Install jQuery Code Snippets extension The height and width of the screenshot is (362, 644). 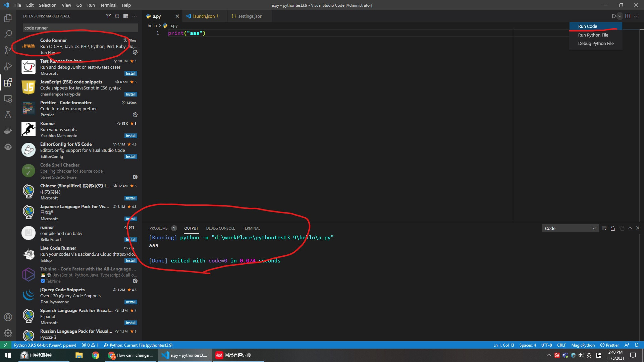pos(130,302)
